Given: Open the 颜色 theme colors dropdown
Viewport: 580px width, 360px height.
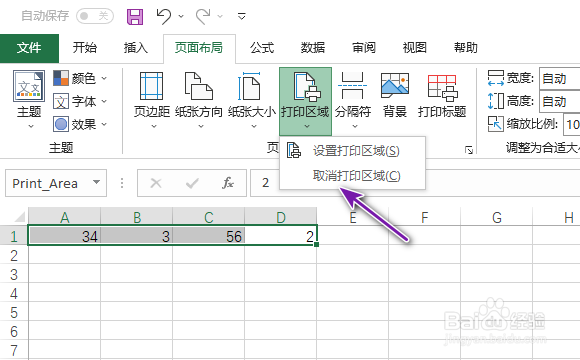Looking at the screenshot, I should [80, 78].
